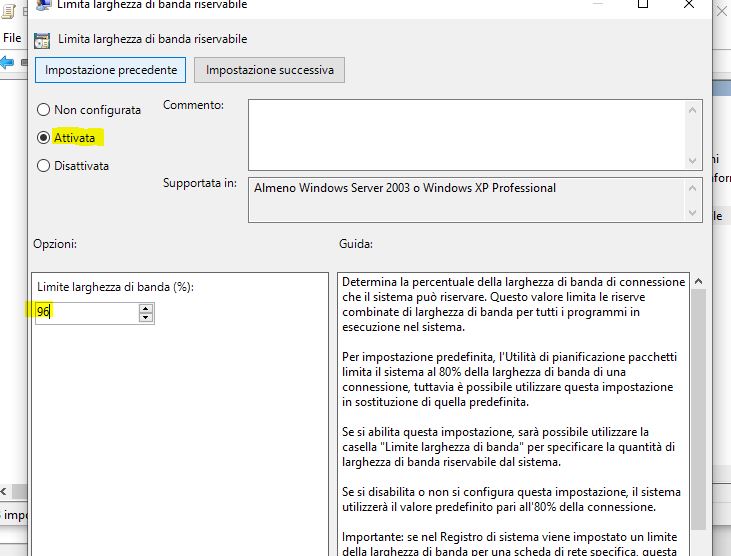Select the Attivata radio button
Screen dimensions: 731x556
coord(43,138)
